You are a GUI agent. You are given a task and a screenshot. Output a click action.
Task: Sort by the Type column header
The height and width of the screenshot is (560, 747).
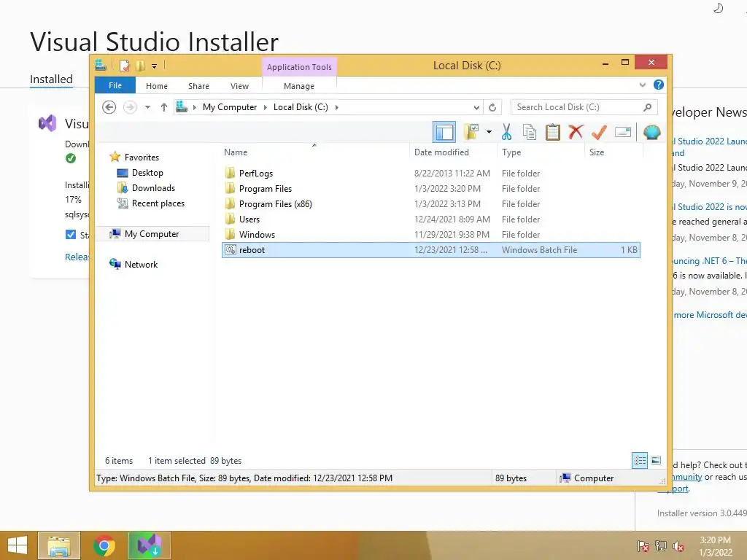(541, 152)
